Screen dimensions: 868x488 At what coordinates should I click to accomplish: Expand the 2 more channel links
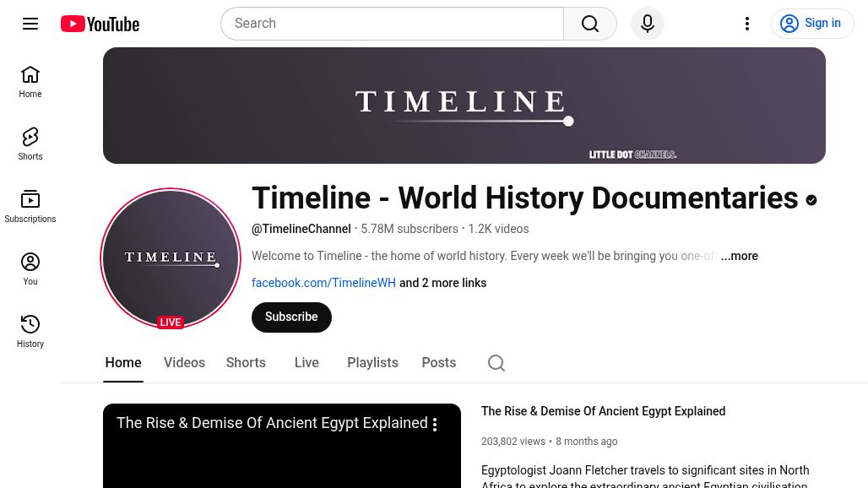(x=442, y=283)
